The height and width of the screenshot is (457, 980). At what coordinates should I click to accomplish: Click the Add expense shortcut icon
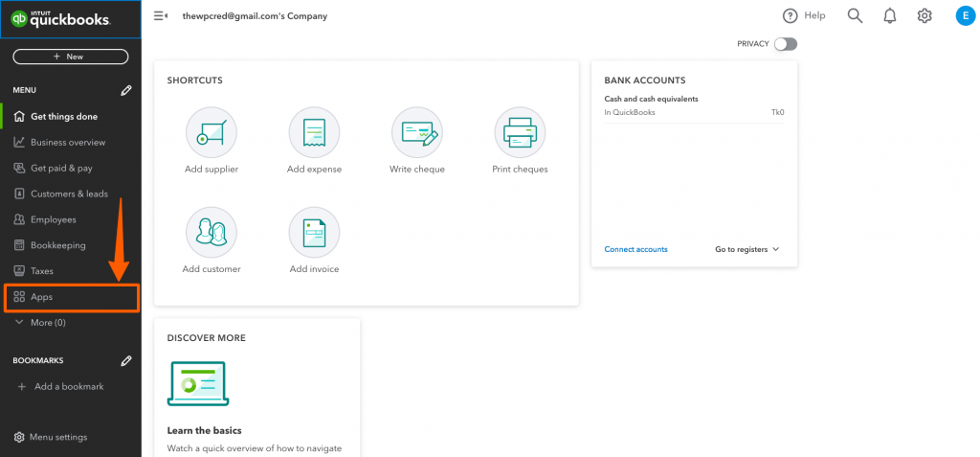pyautogui.click(x=314, y=133)
